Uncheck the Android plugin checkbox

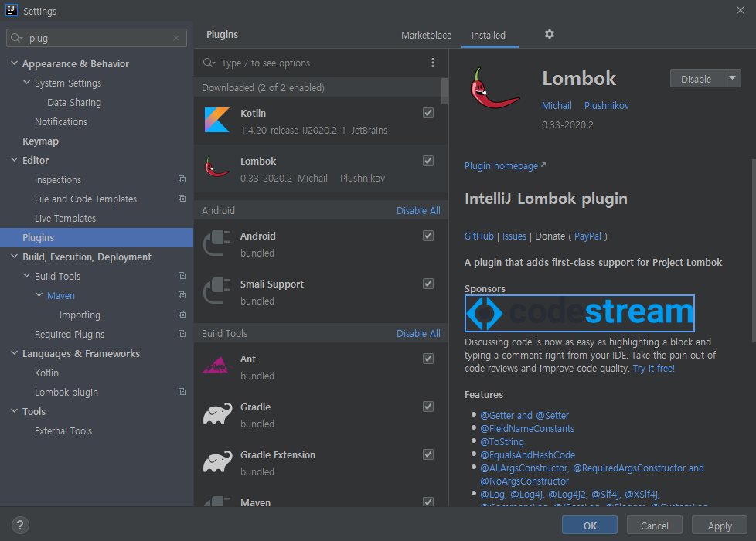coord(428,236)
